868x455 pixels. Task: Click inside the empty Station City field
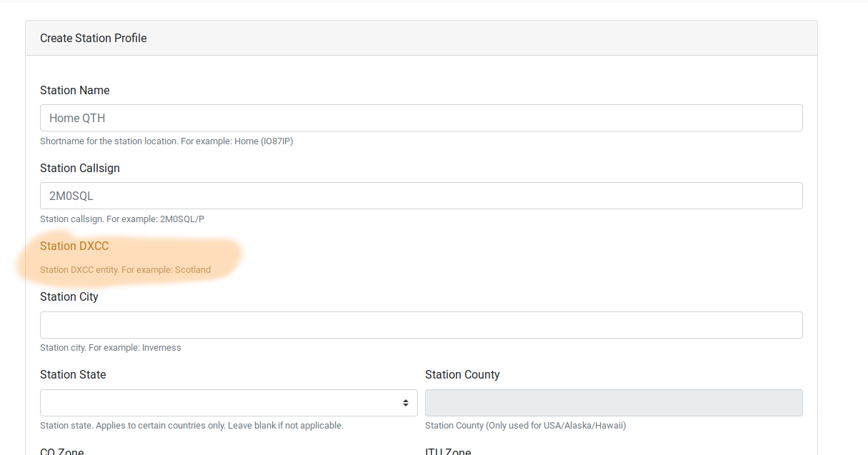pyautogui.click(x=421, y=324)
